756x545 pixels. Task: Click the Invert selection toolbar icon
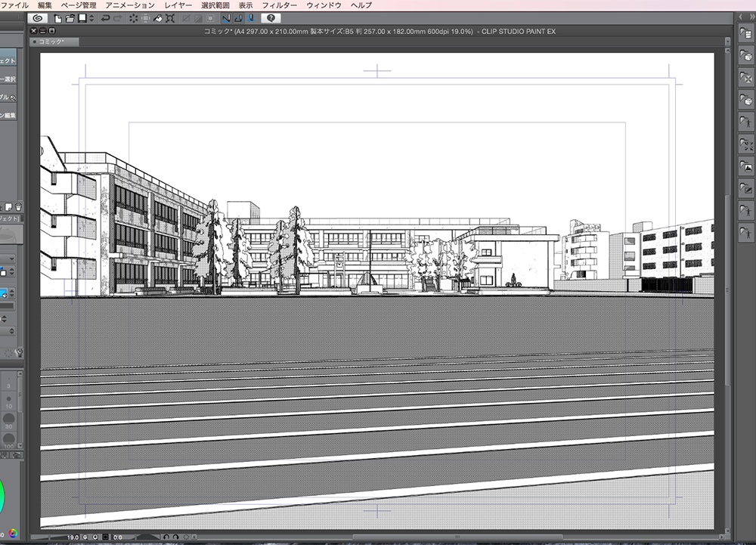[197, 18]
